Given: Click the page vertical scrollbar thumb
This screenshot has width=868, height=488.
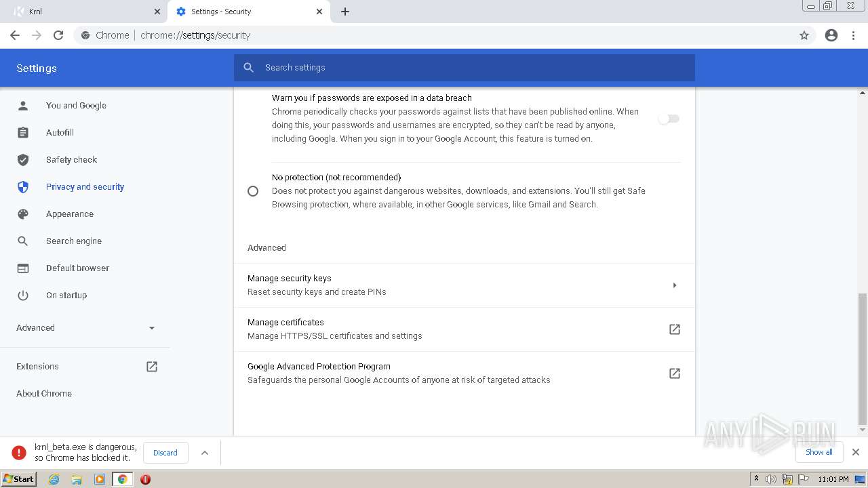Looking at the screenshot, I should (x=863, y=358).
